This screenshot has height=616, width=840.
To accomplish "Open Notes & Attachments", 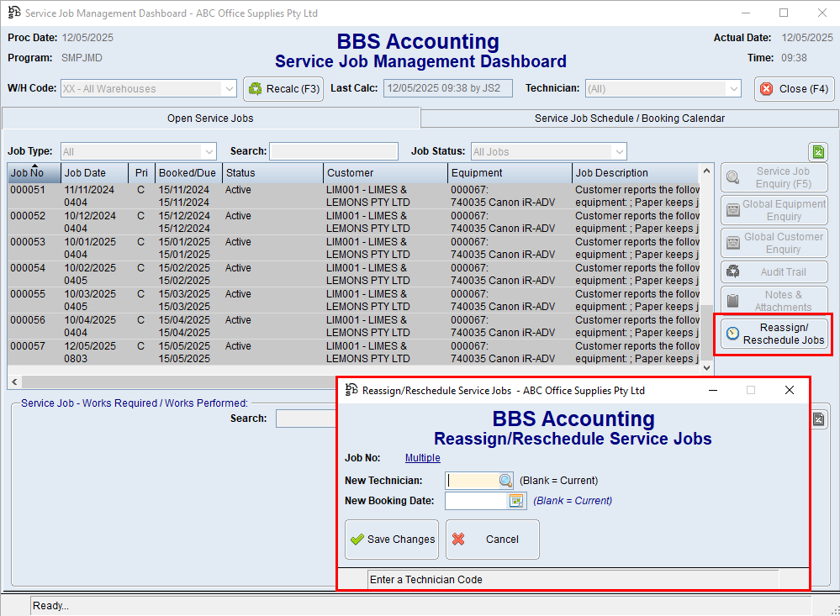I will (774, 301).
